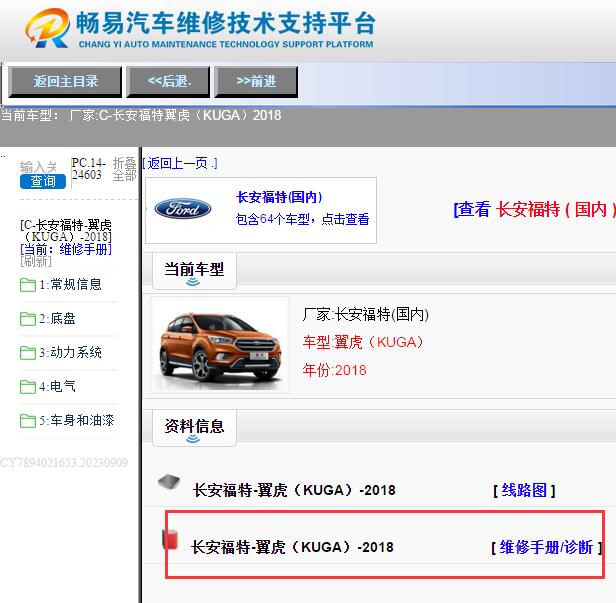
Task: Expand the 2:底盘 tree item
Action: [x=57, y=318]
